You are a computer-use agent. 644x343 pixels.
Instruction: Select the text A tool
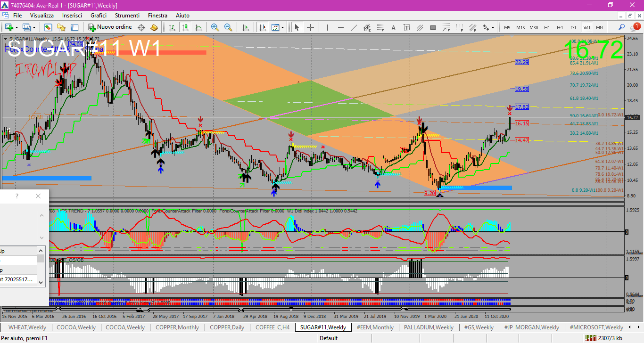click(394, 27)
